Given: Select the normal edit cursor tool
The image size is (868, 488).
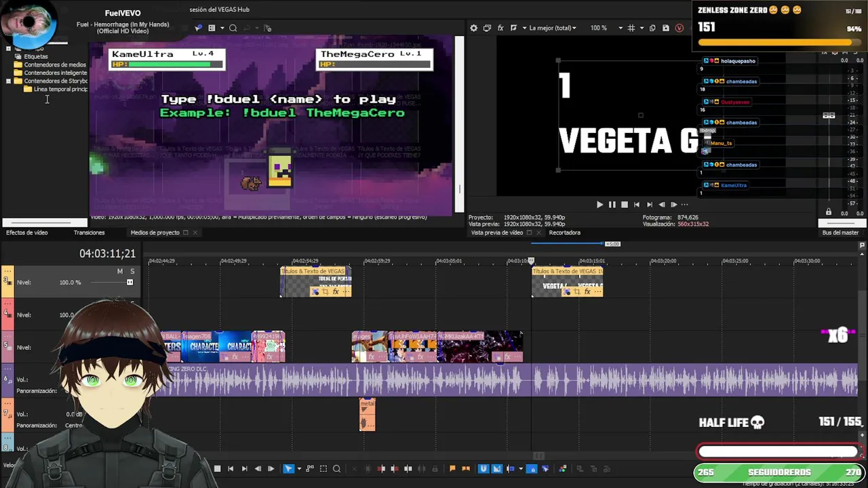Looking at the screenshot, I should coord(288,468).
